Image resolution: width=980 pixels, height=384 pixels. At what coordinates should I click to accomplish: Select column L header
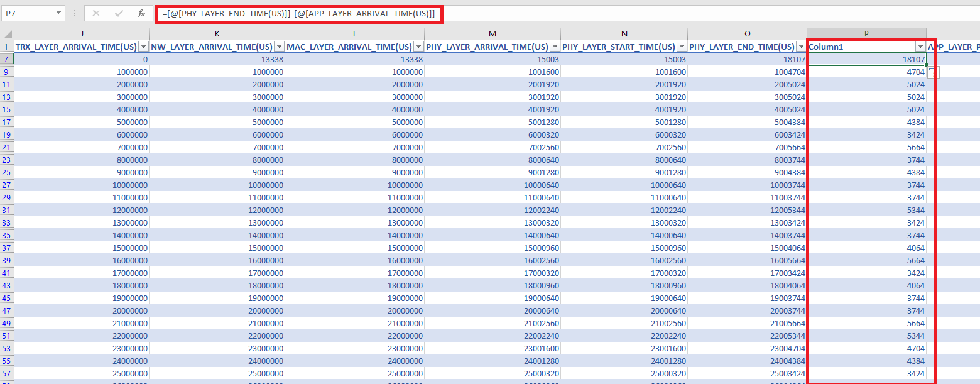pyautogui.click(x=355, y=33)
